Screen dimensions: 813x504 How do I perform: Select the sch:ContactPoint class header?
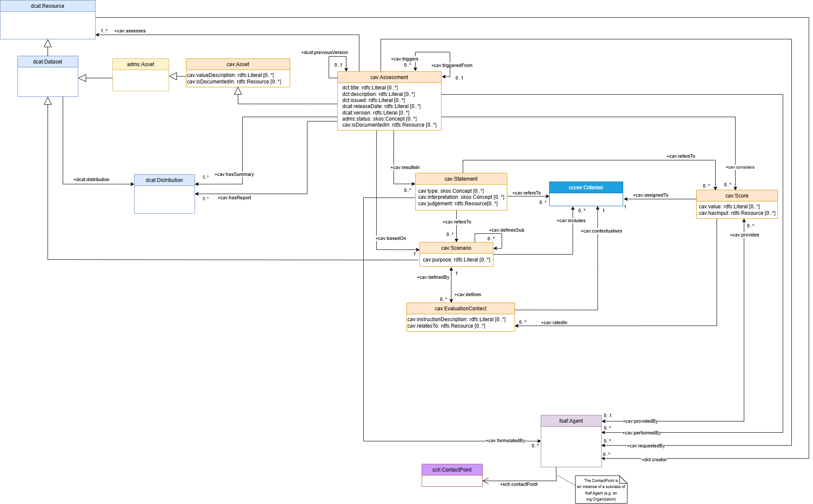[452, 470]
